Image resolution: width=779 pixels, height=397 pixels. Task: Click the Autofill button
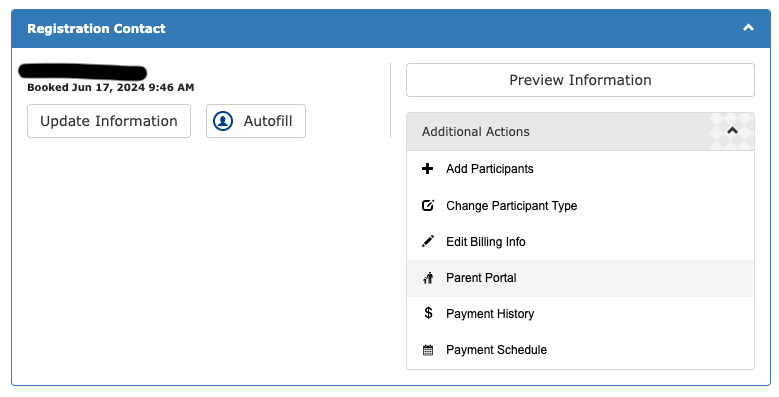coord(256,121)
